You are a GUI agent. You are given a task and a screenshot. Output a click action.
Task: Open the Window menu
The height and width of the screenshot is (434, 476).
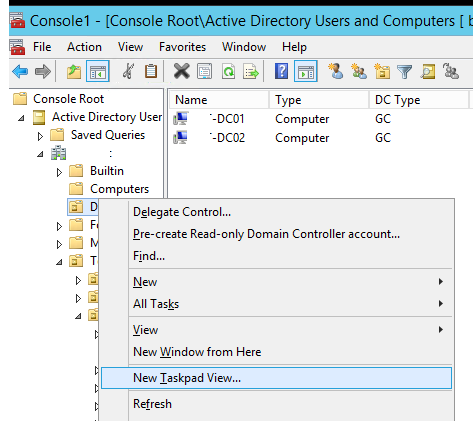pos(244,47)
